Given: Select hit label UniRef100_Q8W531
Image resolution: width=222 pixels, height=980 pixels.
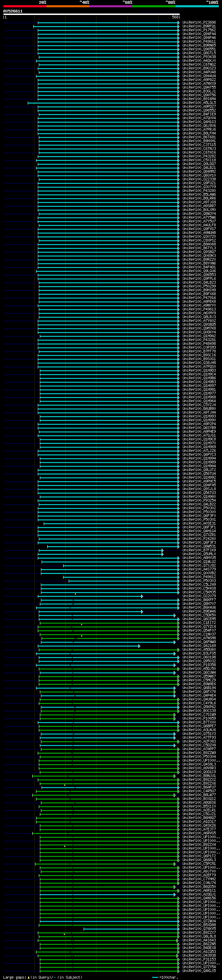Looking at the screenshot, I should (x=199, y=546).
